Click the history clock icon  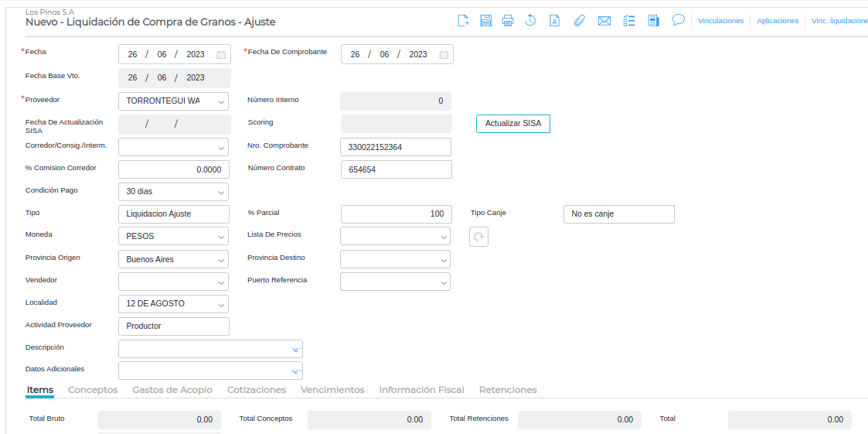530,21
